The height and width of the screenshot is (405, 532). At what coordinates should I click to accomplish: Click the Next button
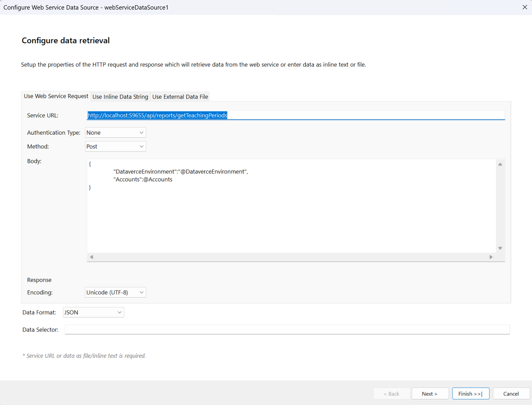pos(430,394)
